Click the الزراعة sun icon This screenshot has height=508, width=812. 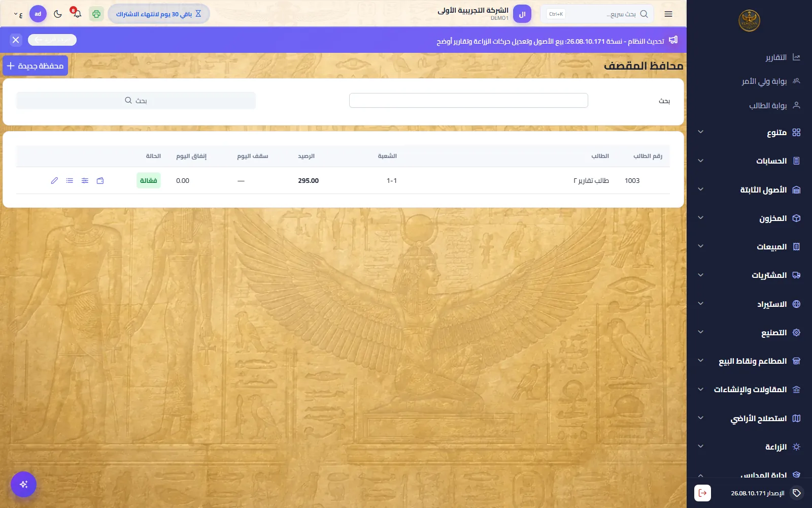[796, 447]
